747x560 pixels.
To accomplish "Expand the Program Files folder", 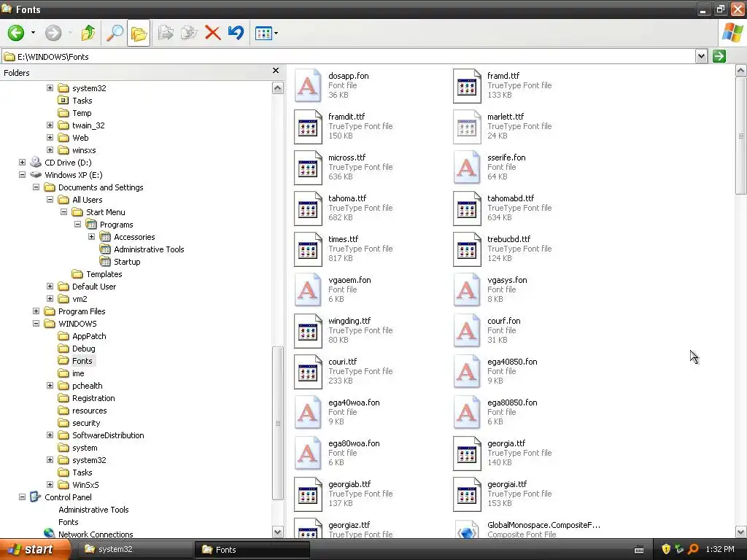I will (36, 311).
